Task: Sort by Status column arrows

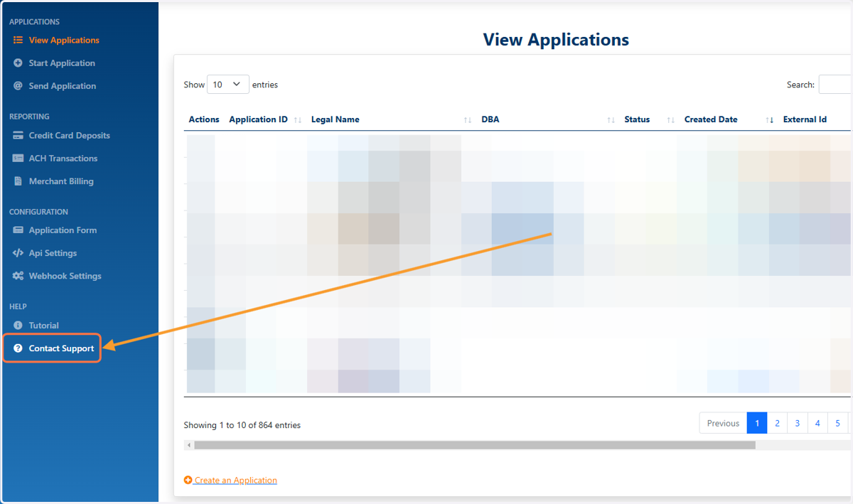Action: click(x=670, y=120)
